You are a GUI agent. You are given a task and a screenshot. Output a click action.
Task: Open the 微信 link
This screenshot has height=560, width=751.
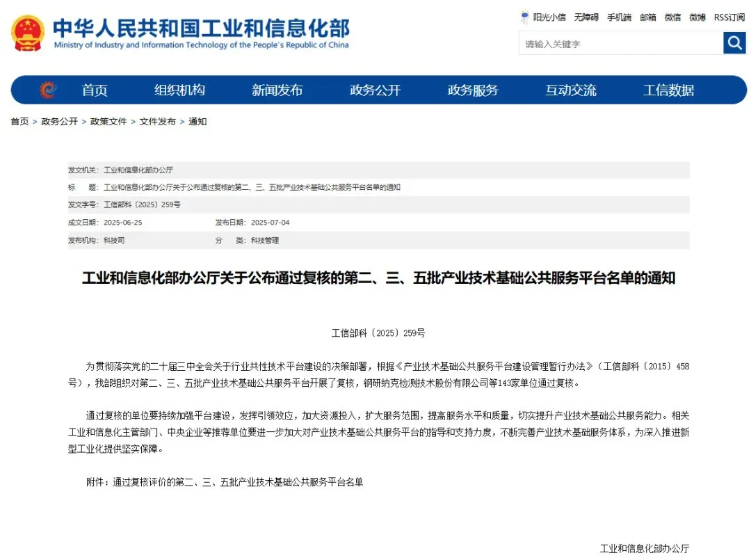(x=672, y=17)
